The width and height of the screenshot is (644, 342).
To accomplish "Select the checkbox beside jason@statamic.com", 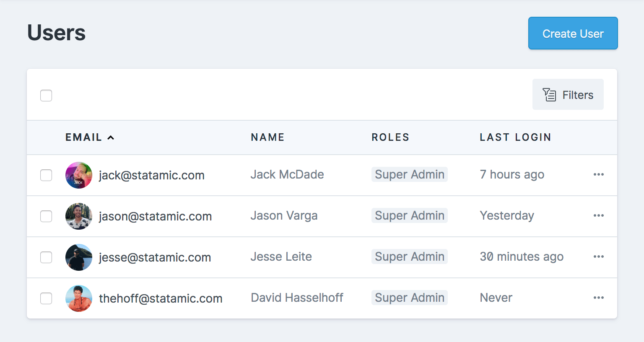I will 46,216.
